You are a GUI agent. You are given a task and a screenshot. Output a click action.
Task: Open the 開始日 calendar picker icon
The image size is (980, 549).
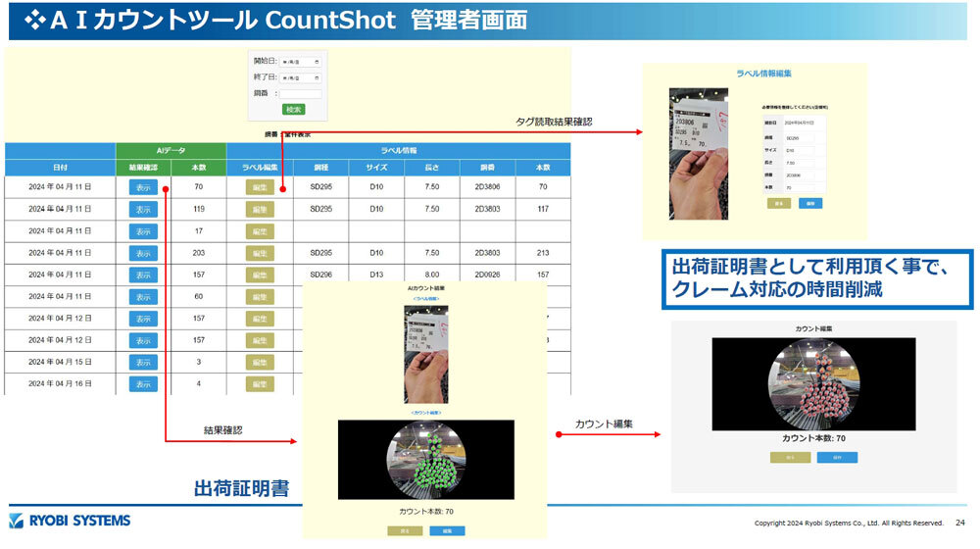point(317,62)
